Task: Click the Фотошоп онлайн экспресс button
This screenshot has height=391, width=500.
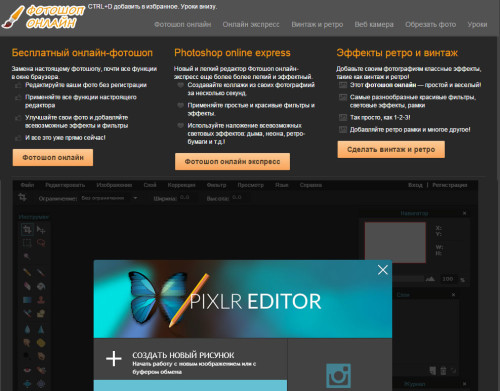Action: coord(232,161)
